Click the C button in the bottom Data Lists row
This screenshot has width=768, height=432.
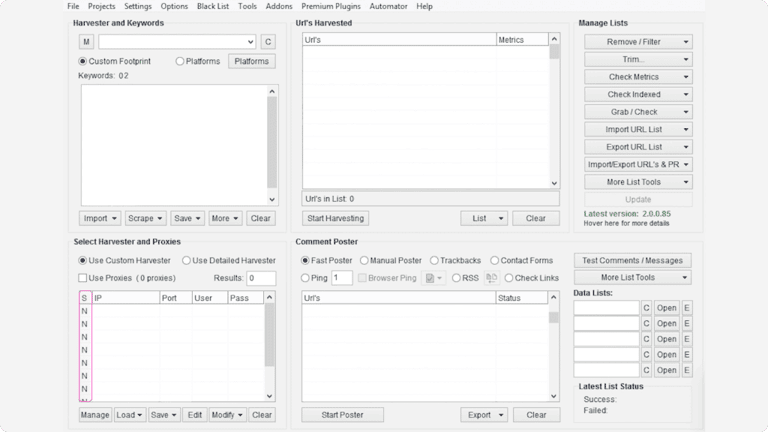[647, 370]
